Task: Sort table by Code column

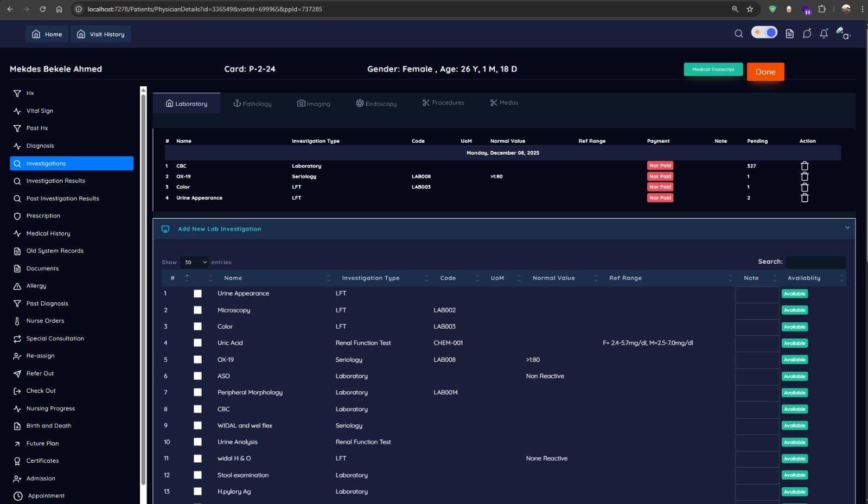Action: (x=456, y=278)
